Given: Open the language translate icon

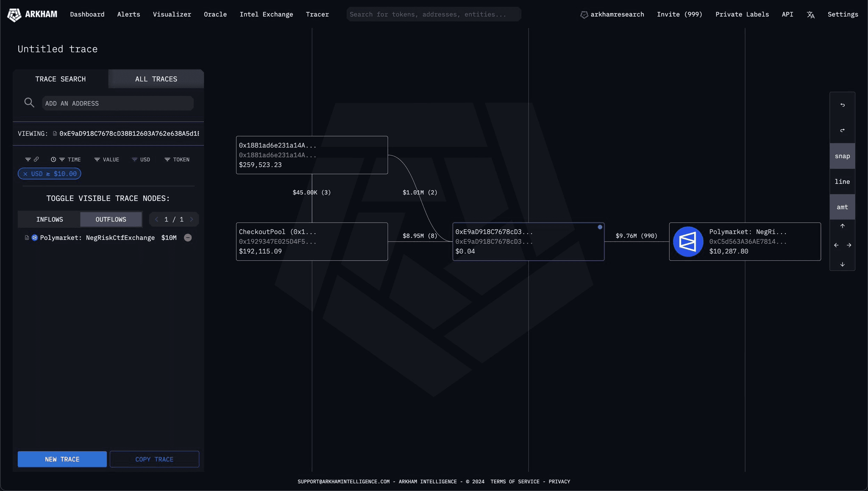Looking at the screenshot, I should [x=810, y=15].
